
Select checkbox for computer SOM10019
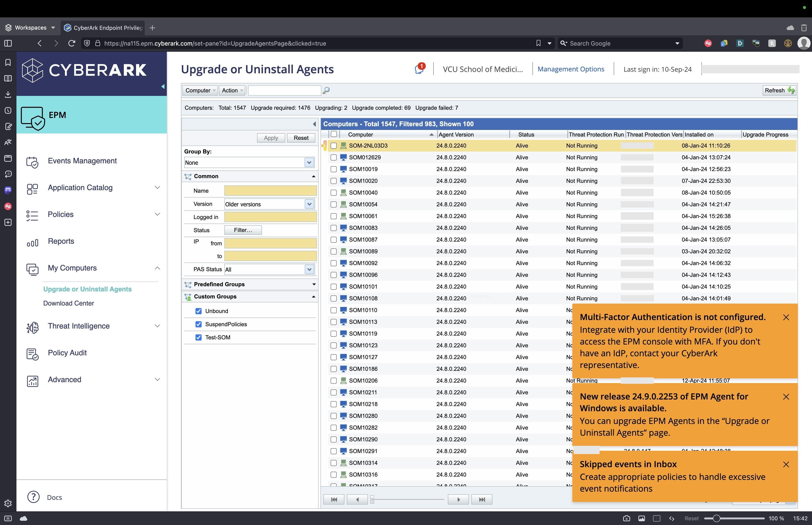(x=334, y=169)
